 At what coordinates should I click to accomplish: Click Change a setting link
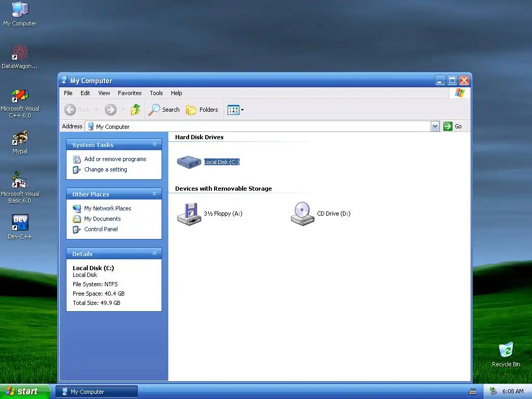pos(105,169)
